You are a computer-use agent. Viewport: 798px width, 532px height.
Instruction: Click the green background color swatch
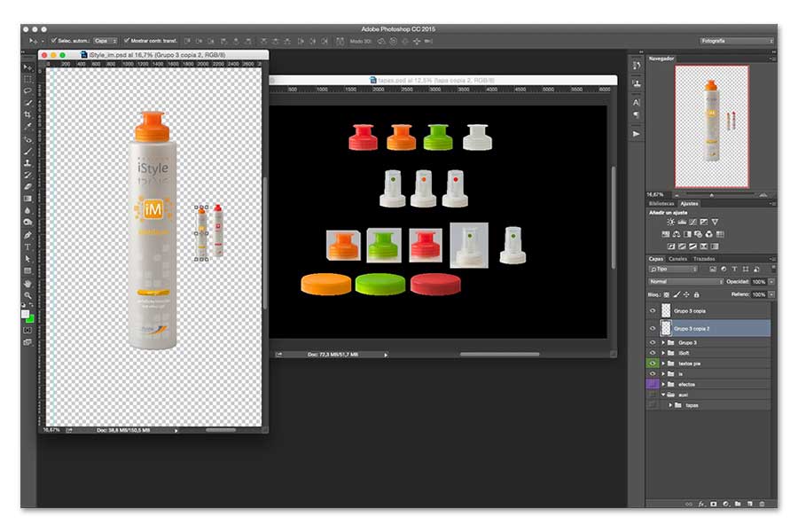click(x=31, y=319)
